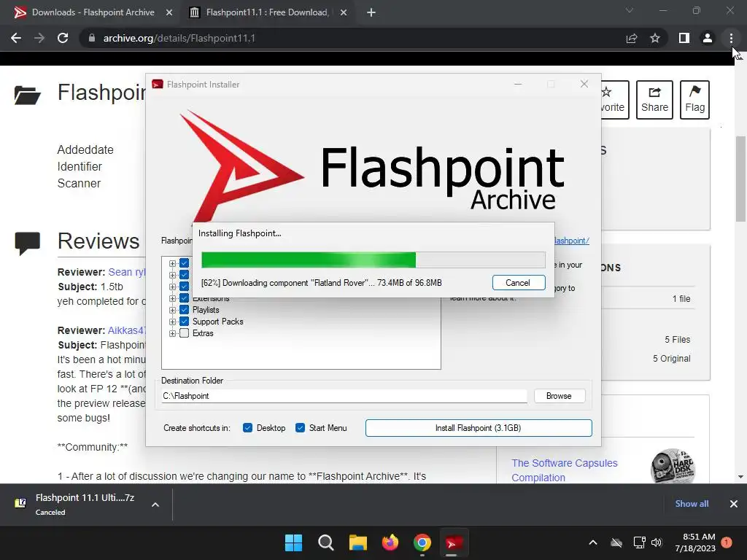Expand the Playlists tree node
The height and width of the screenshot is (560, 747).
(172, 310)
